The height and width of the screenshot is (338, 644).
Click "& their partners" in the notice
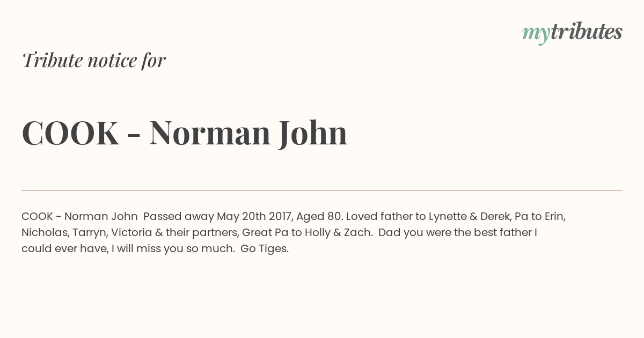tap(206, 233)
